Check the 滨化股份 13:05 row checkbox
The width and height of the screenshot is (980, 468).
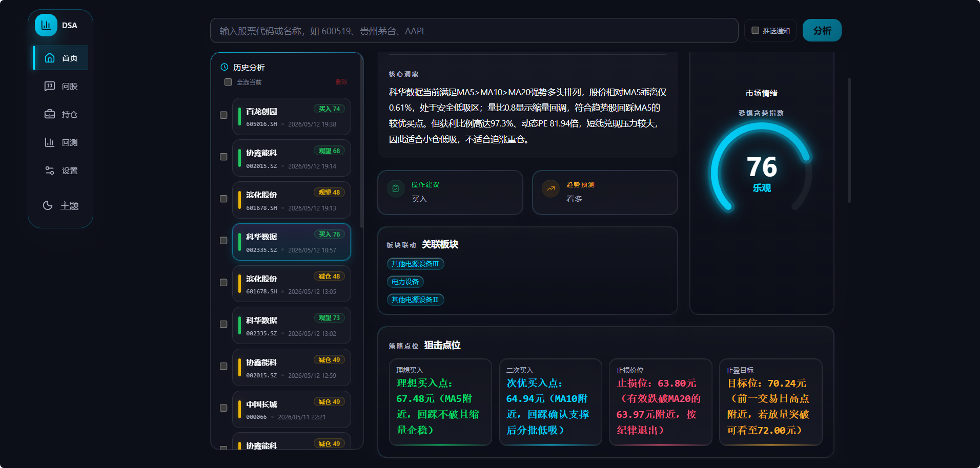(x=223, y=283)
